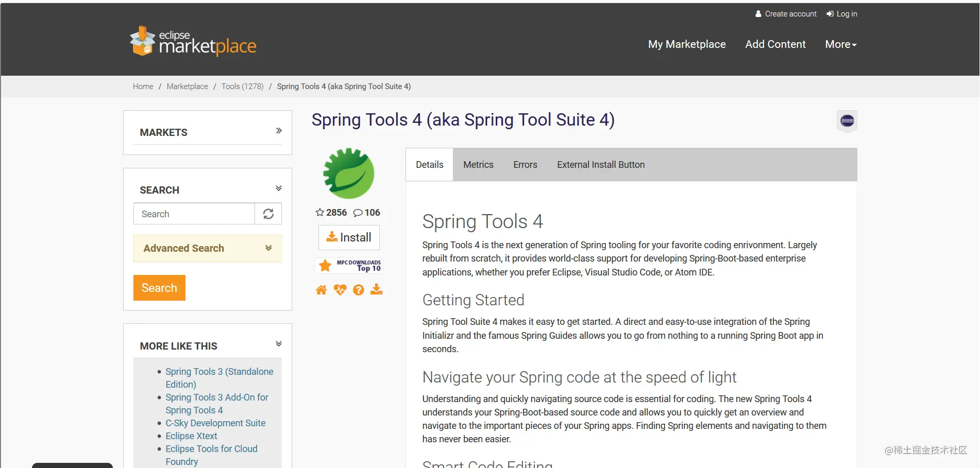Click the orange question mark help icon
980x468 pixels.
tap(359, 290)
